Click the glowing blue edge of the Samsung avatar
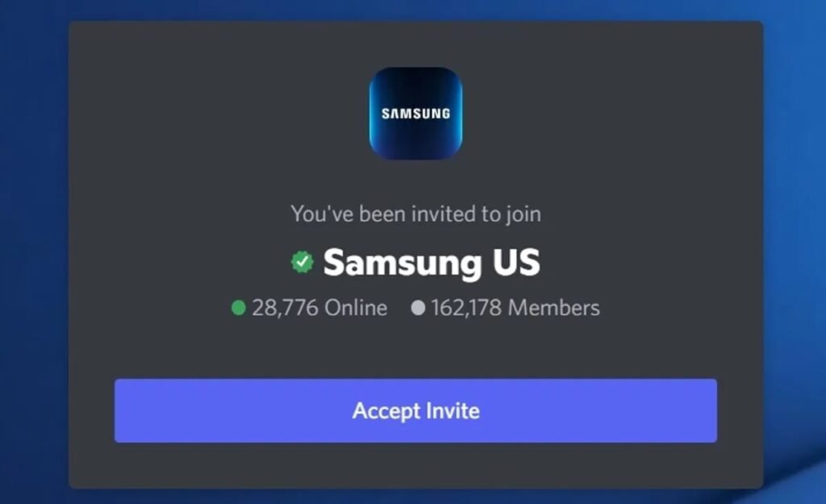This screenshot has width=826, height=504. [x=373, y=113]
